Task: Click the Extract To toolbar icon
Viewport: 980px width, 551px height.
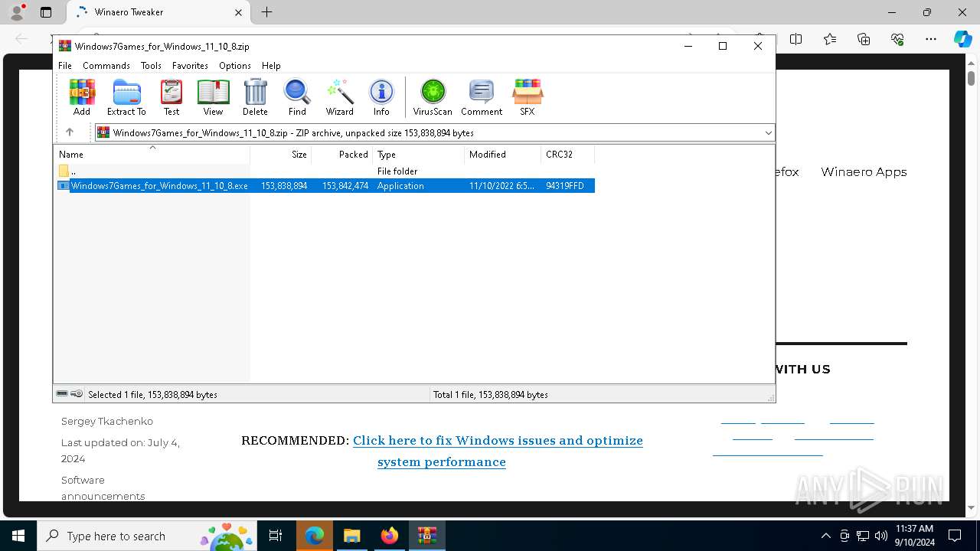Action: [x=126, y=97]
